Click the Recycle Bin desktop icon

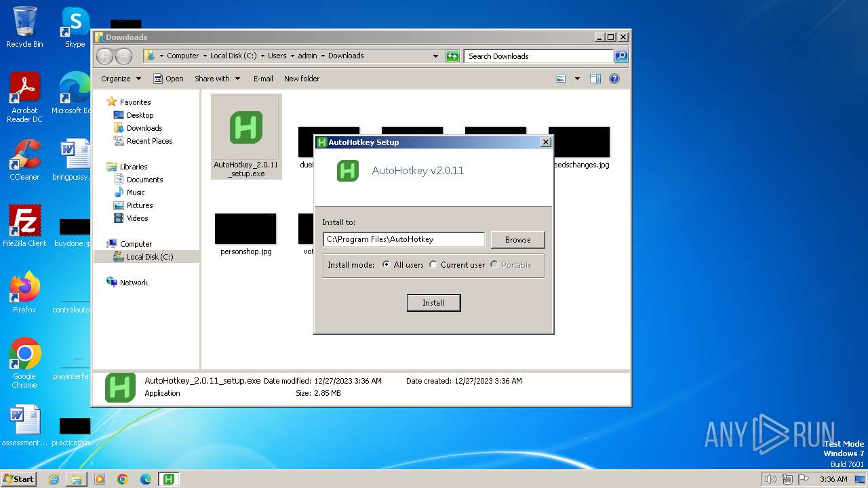[24, 27]
